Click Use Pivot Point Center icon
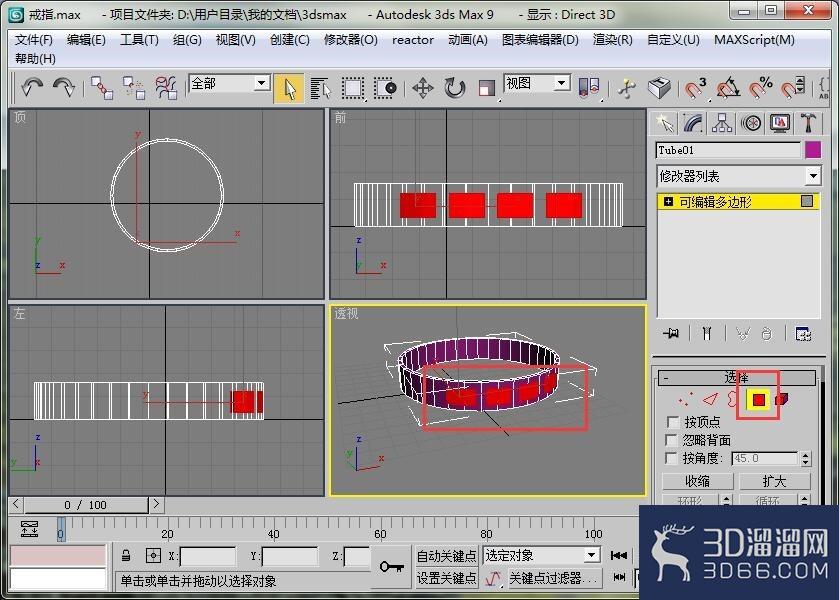 tap(590, 88)
